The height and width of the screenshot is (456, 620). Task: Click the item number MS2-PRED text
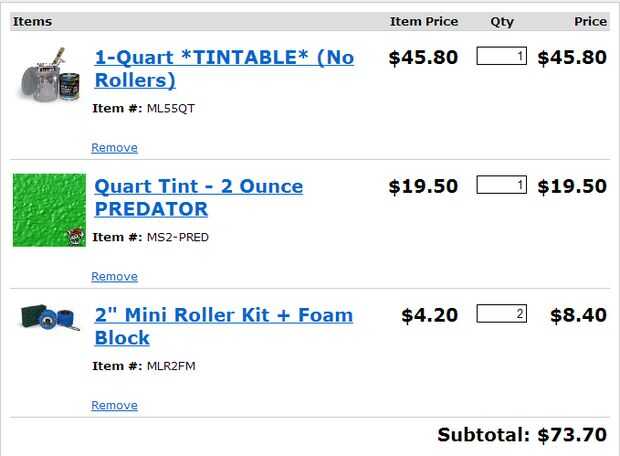click(x=179, y=237)
